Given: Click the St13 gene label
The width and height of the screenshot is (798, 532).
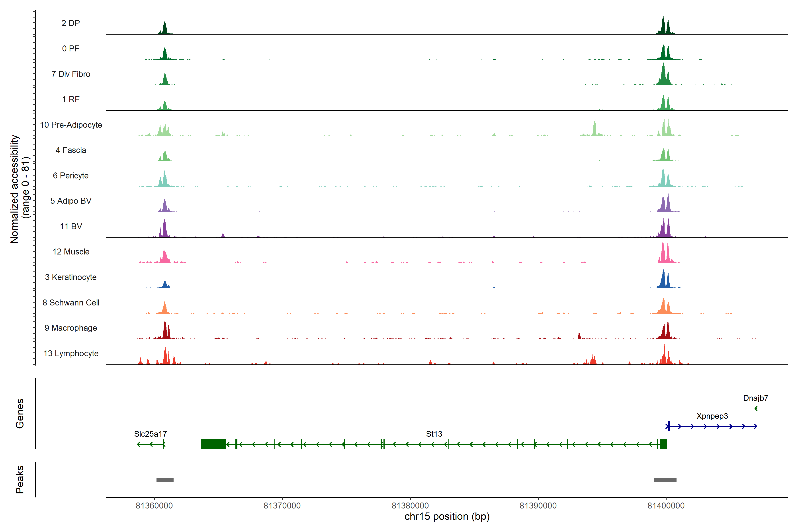Looking at the screenshot, I should pyautogui.click(x=434, y=434).
